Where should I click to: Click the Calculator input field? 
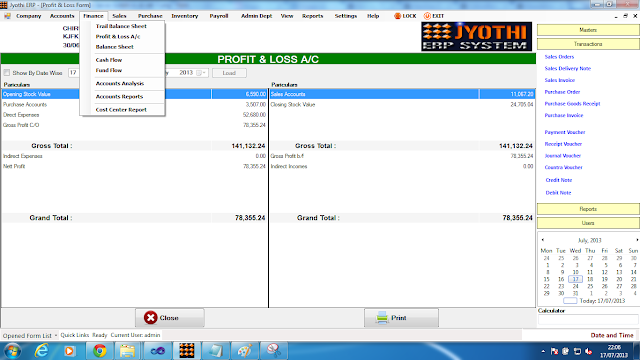(x=588, y=320)
